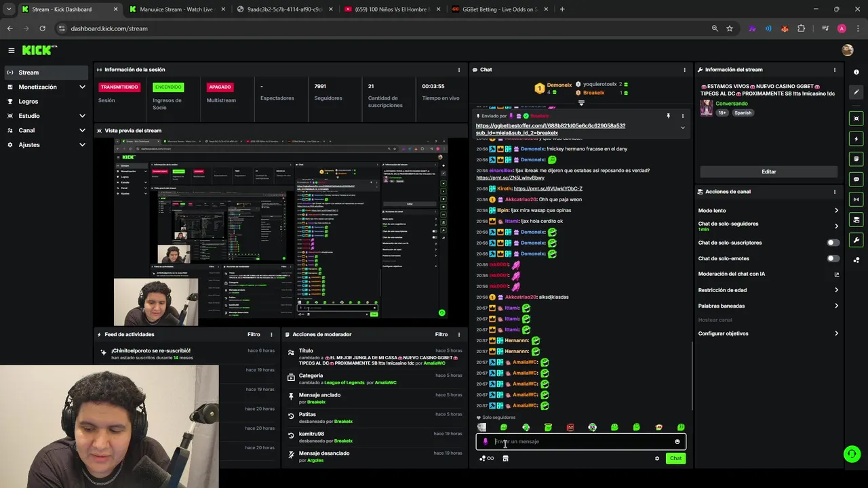Click the info icon in the right rail

(x=856, y=73)
